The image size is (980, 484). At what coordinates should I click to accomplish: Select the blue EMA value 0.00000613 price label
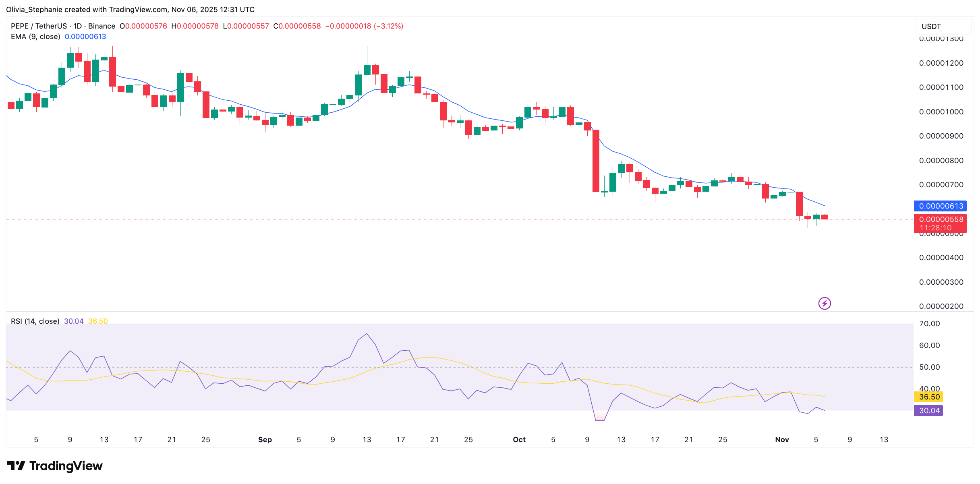point(941,206)
